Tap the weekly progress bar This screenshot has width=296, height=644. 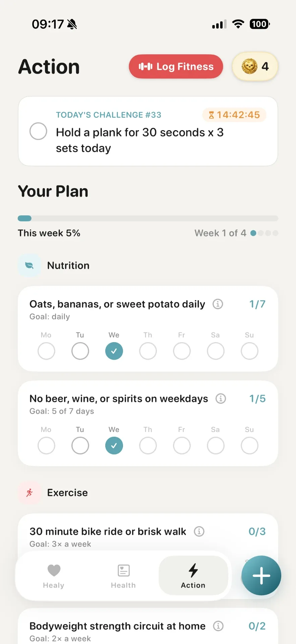coord(148,218)
